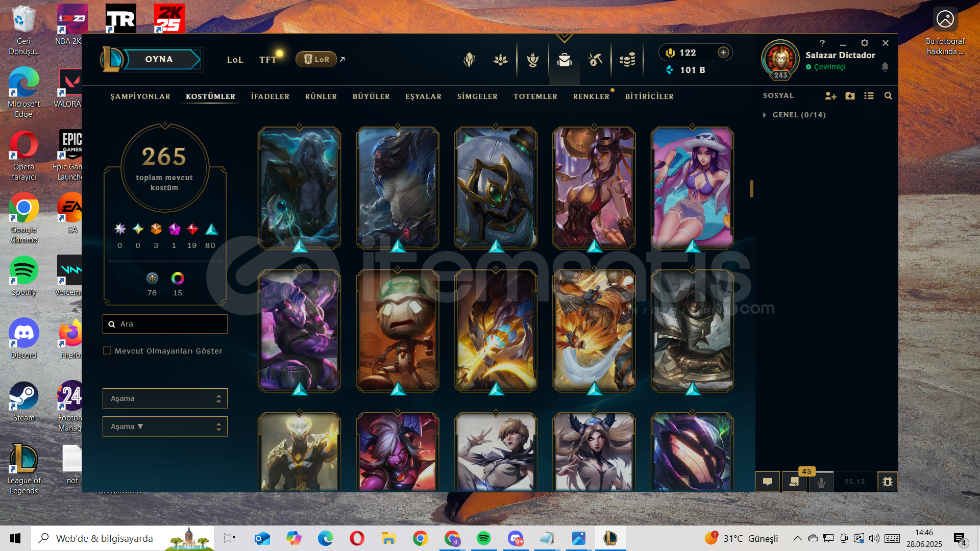Open the second Aşama sort dropdown
980x551 pixels.
pos(165,427)
